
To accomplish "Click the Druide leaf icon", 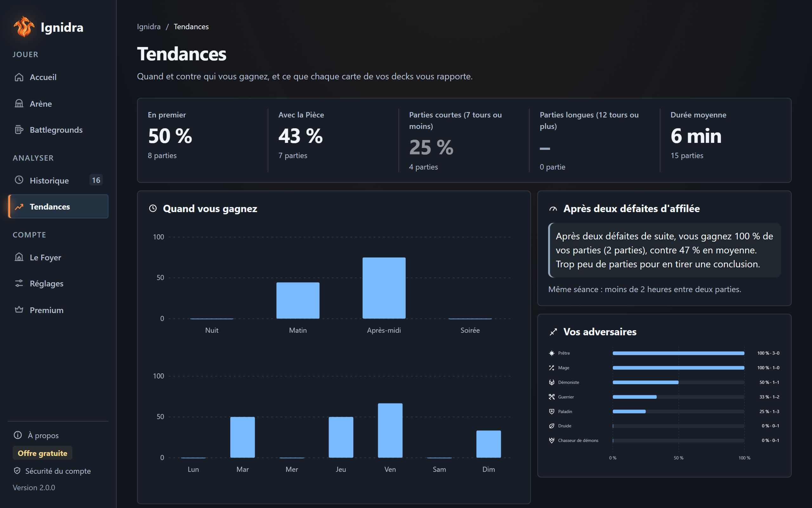I will (x=552, y=426).
